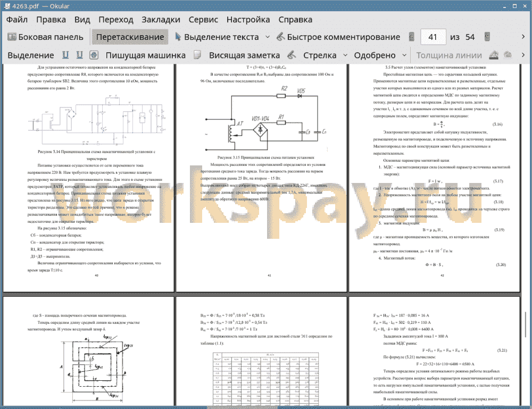Click the sticky note icon before Висящая заметка

[197, 55]
